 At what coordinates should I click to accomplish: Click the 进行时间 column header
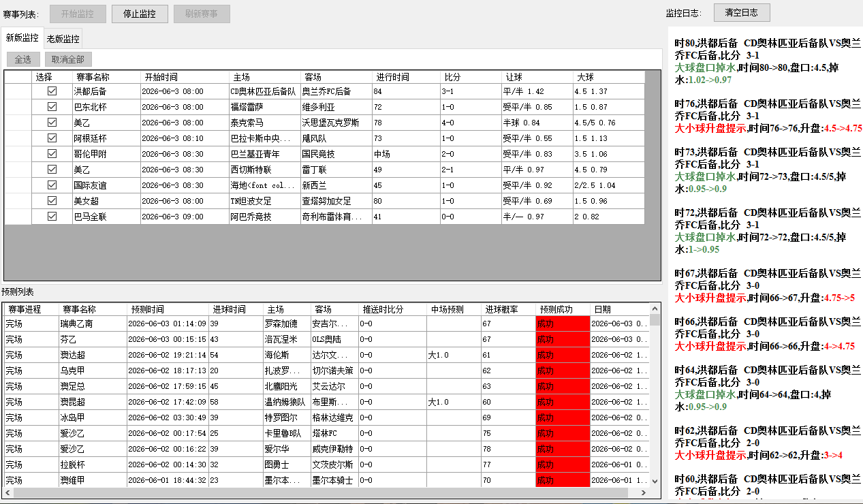click(x=406, y=77)
